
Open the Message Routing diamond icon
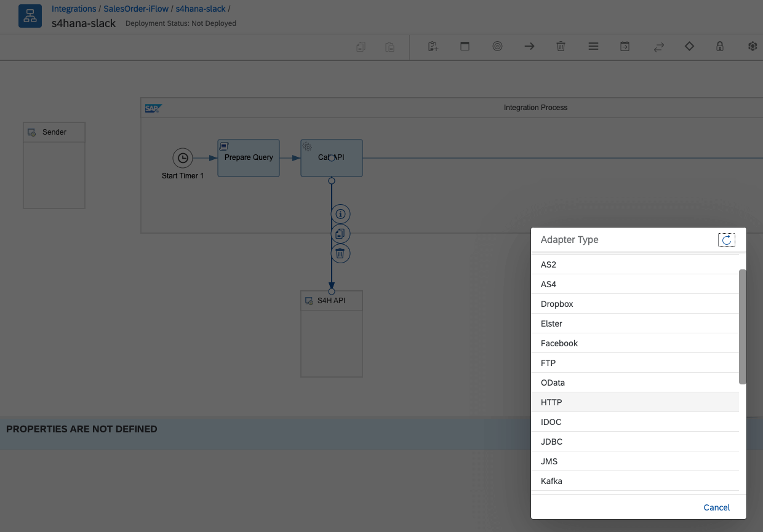689,46
